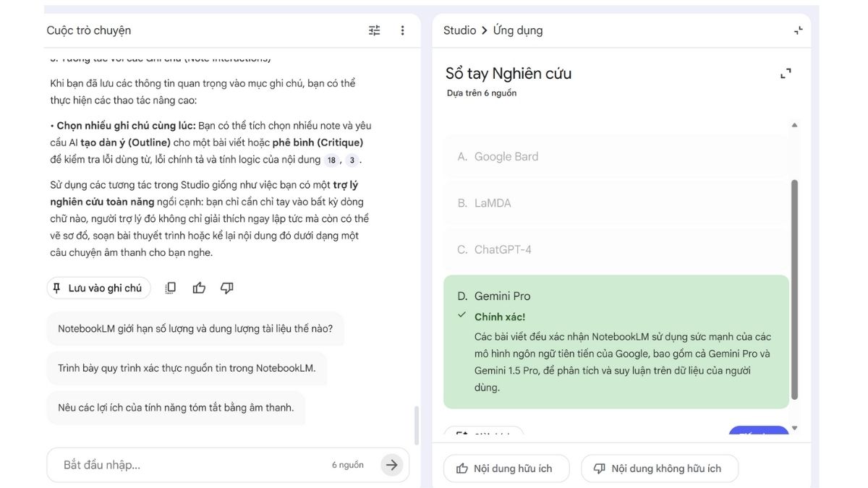Give thumbs down to chat response
The height and width of the screenshot is (488, 868).
pos(227,288)
